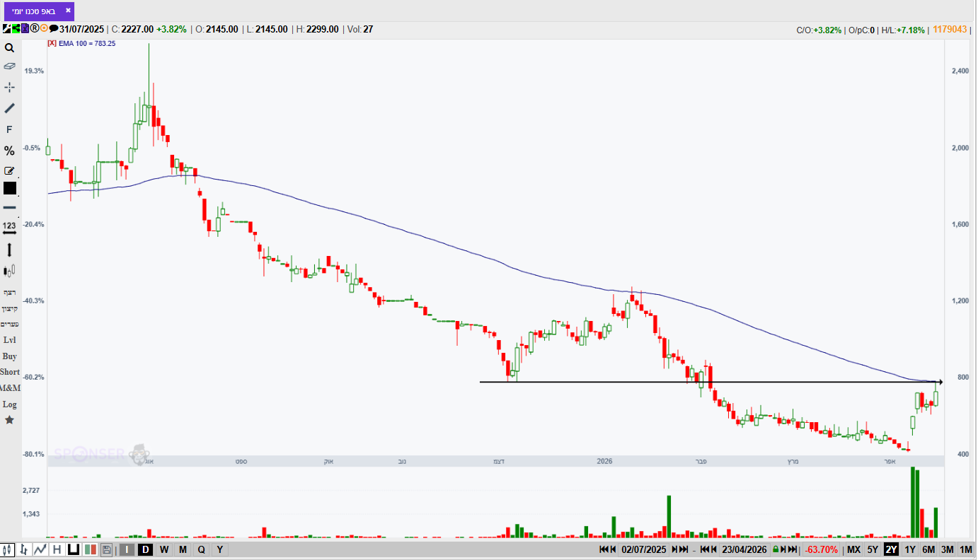This screenshot has width=978, height=560.
Task: Click the M&M button in sidebar
Action: tap(10, 388)
